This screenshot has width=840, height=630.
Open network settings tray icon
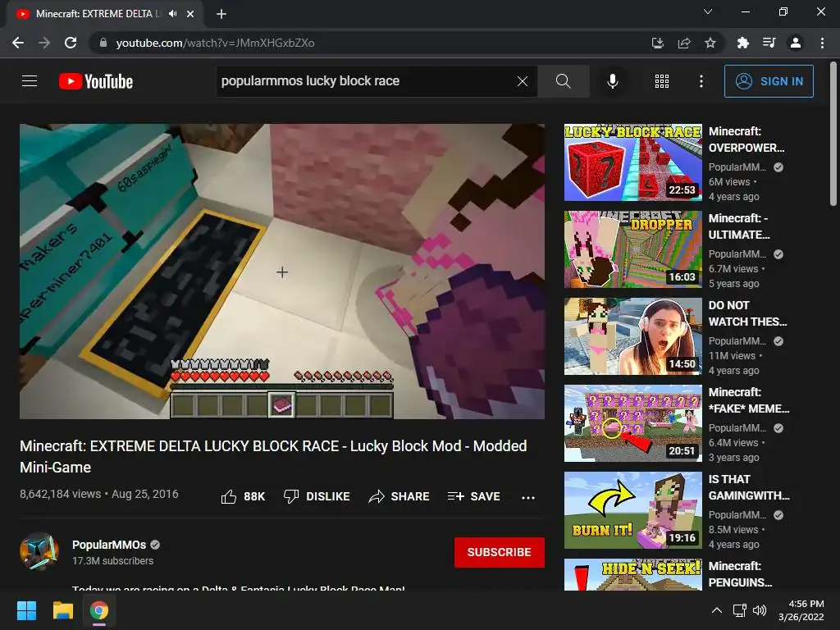tap(740, 610)
